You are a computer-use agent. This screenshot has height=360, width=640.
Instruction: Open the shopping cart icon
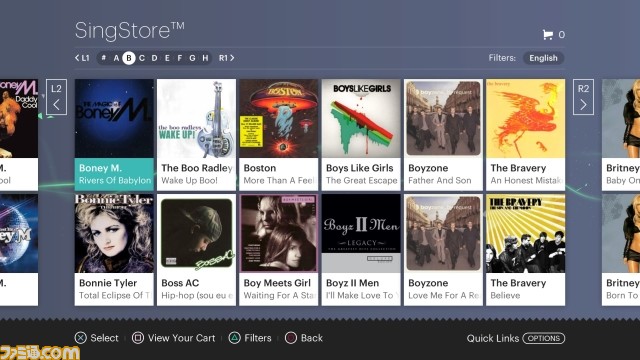pos(547,35)
